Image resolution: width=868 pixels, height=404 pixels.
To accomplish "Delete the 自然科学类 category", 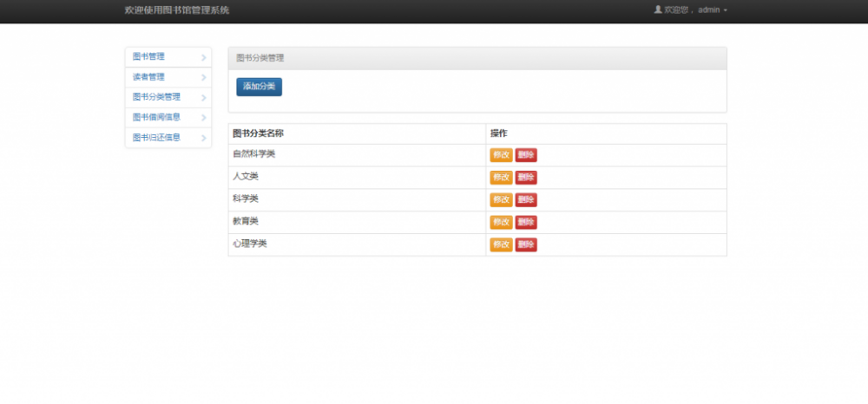I will click(526, 155).
